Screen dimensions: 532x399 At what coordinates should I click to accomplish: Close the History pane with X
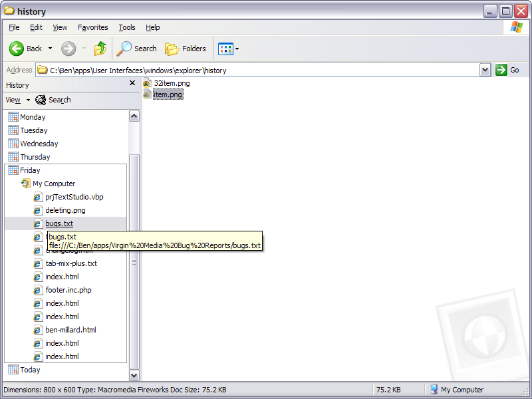[x=132, y=83]
